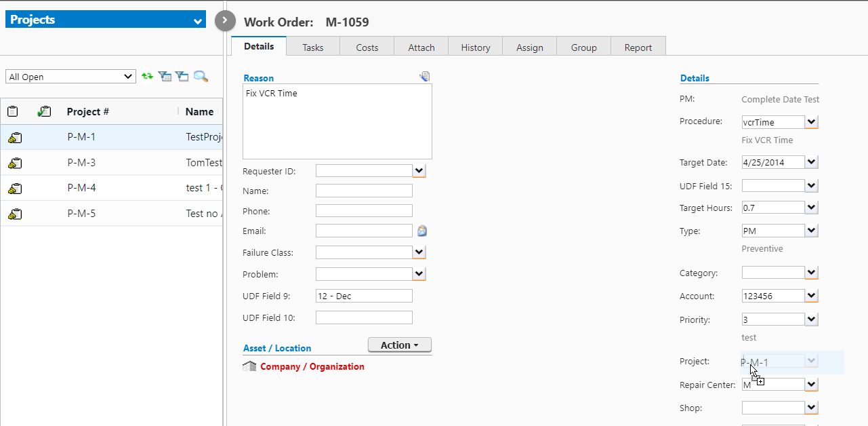Click the green-check clipboard column header icon

(45, 111)
